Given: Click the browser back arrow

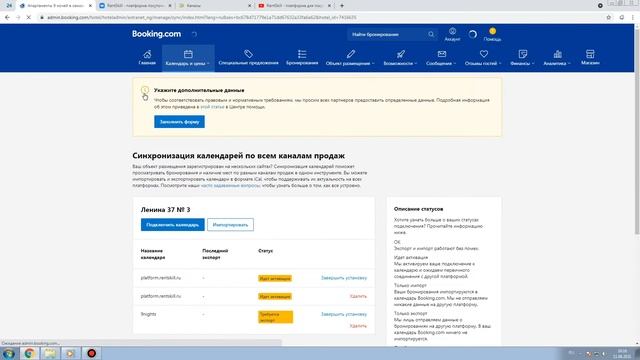Looking at the screenshot, I should (x=7, y=18).
